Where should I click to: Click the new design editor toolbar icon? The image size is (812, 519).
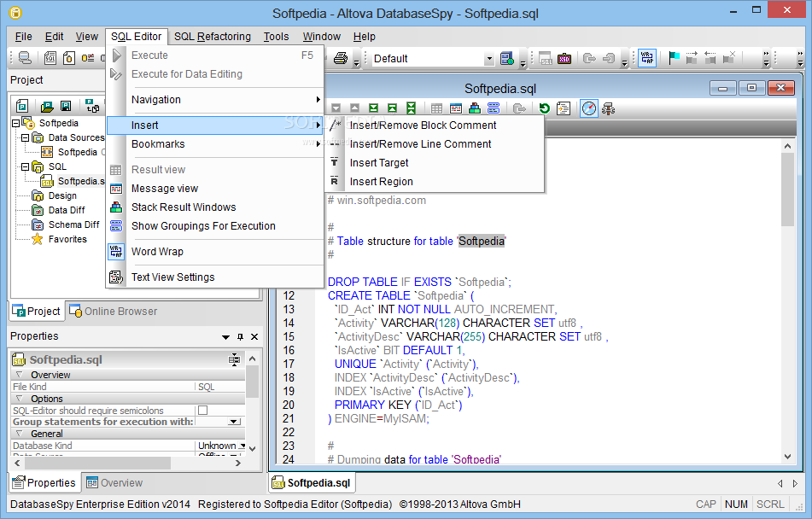point(69,58)
